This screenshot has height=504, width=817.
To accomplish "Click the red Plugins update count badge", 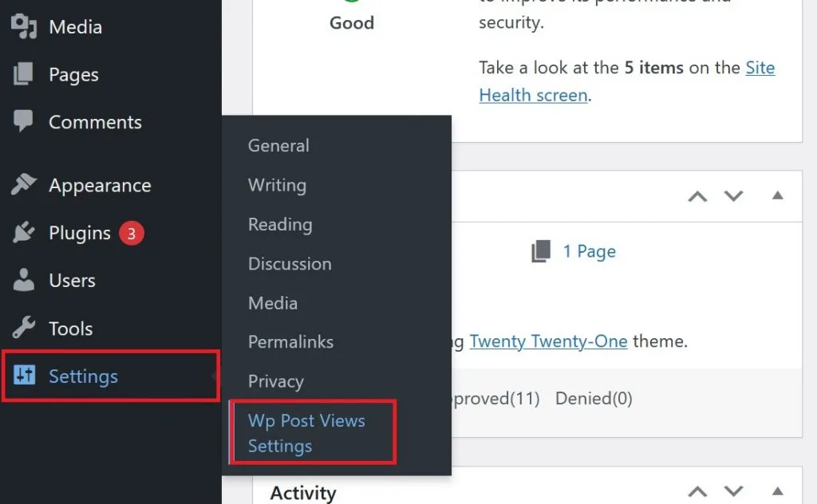I will (x=132, y=233).
